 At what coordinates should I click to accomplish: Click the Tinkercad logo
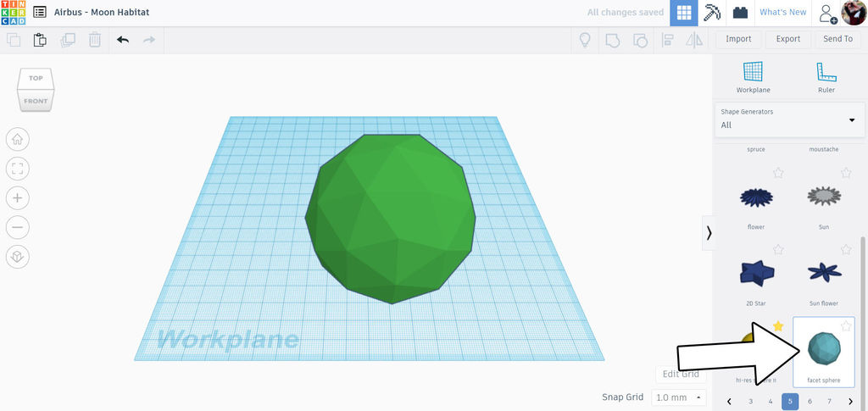tap(13, 13)
